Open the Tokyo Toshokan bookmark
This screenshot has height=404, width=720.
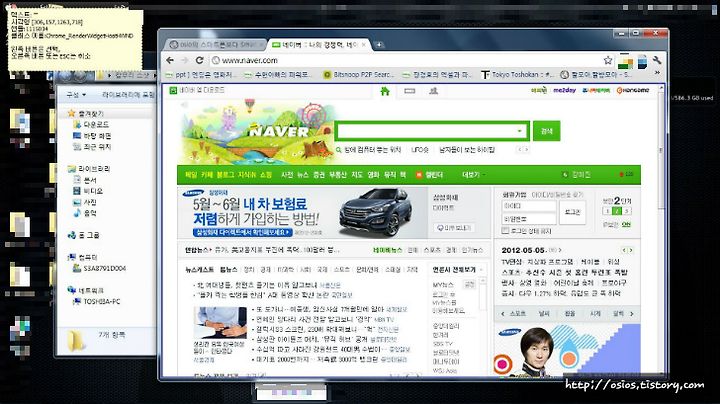518,74
